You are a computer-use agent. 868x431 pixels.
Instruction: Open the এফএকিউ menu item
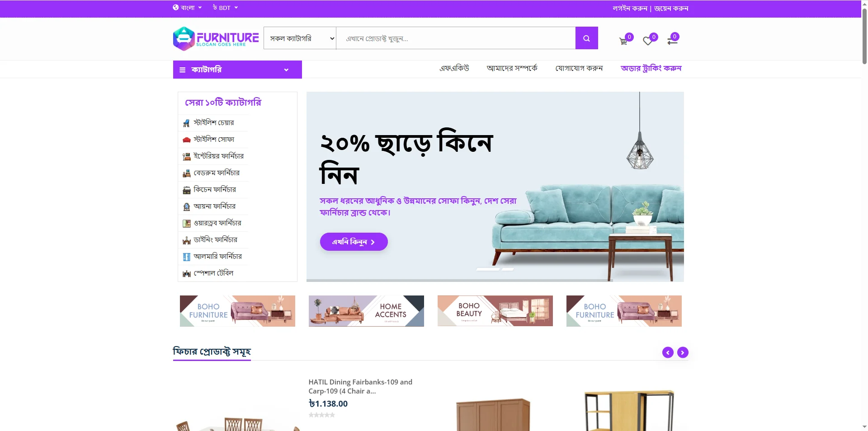coord(454,68)
